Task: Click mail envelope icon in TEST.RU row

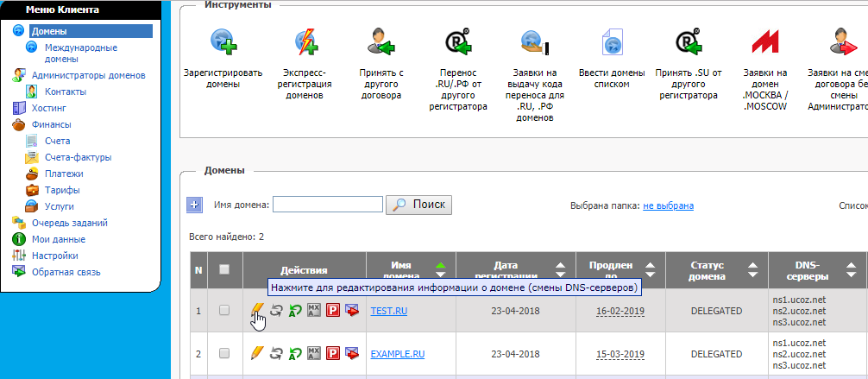Action: 352,310
